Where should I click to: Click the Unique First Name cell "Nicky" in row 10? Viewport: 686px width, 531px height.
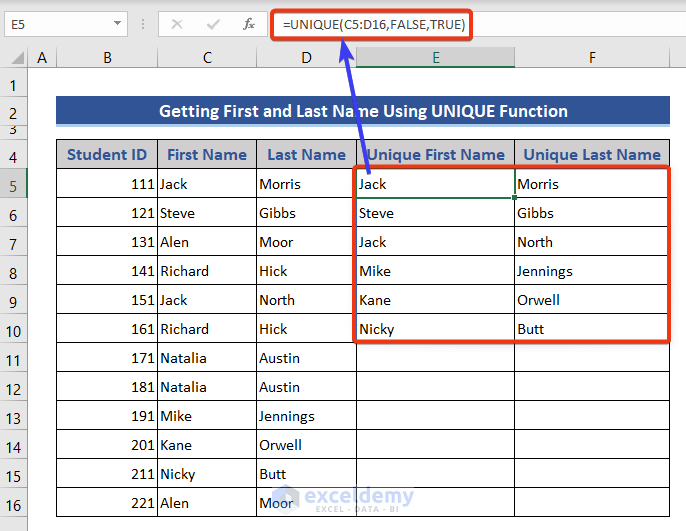435,328
